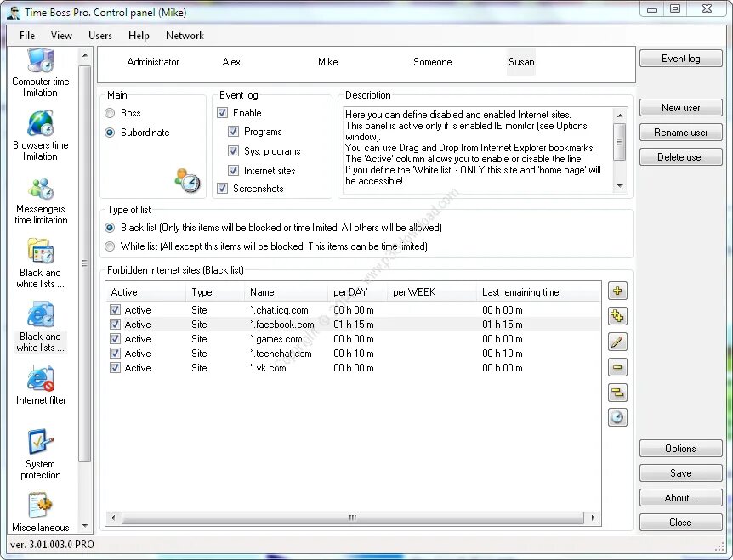The height and width of the screenshot is (560, 733).
Task: Toggle Screenshots checkbox
Action: click(x=223, y=188)
